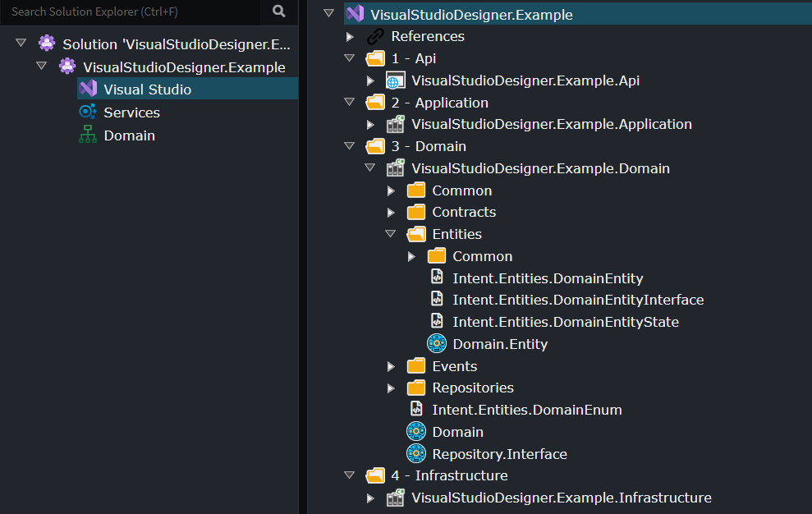Collapse the '4 - Infrastructure' folder

tap(350, 475)
